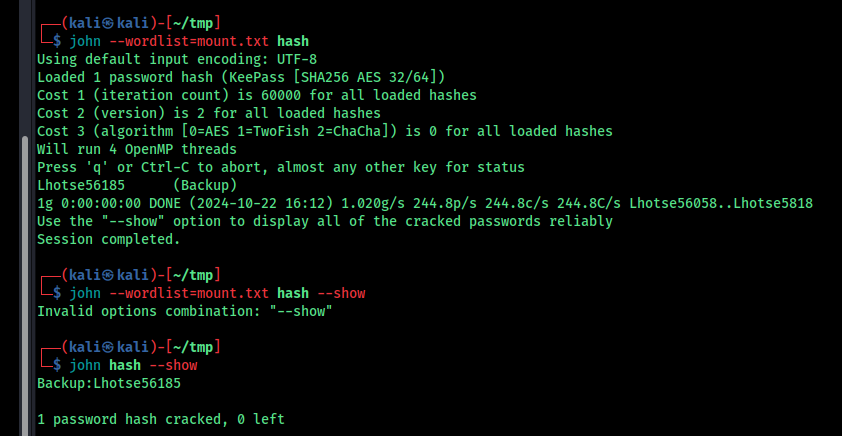Click the dollar sign of the first prompt
Image resolution: width=842 pixels, height=436 pixels.
[57, 41]
